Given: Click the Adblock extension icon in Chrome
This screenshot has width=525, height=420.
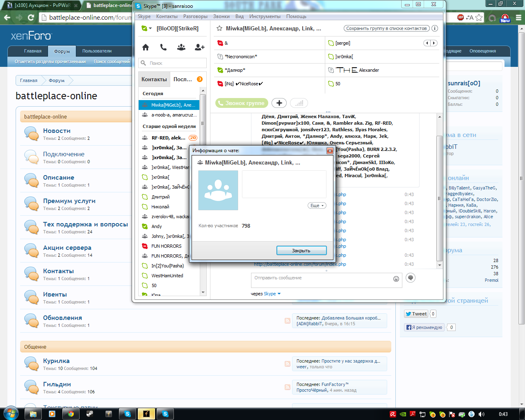Looking at the screenshot, I should 461,17.
